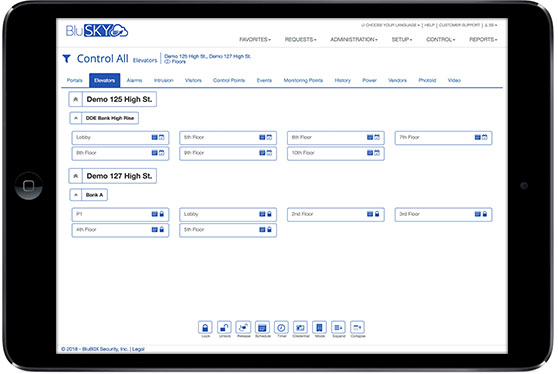The height and width of the screenshot is (374, 558).
Task: Open the Choose Your Language dropdown
Action: 391,25
